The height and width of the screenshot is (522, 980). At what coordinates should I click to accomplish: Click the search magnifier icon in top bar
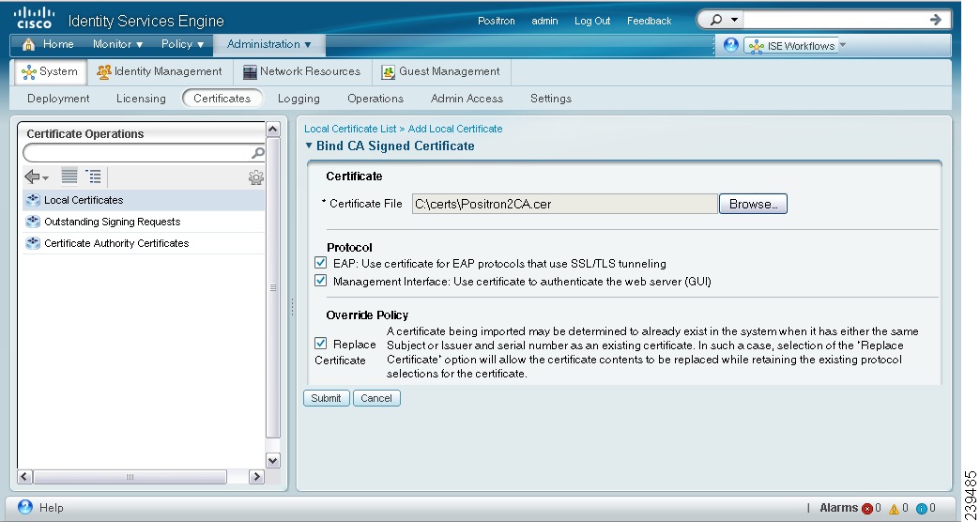coord(716,20)
